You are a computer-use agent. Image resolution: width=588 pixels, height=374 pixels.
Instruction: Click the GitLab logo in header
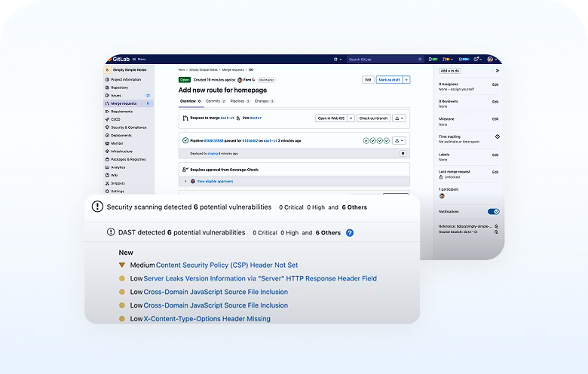118,59
